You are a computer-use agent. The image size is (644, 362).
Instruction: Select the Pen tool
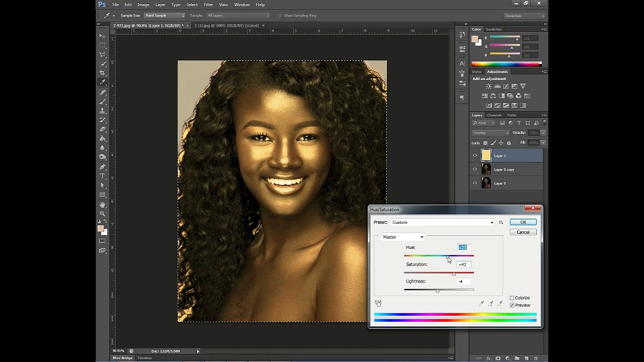[x=103, y=166]
